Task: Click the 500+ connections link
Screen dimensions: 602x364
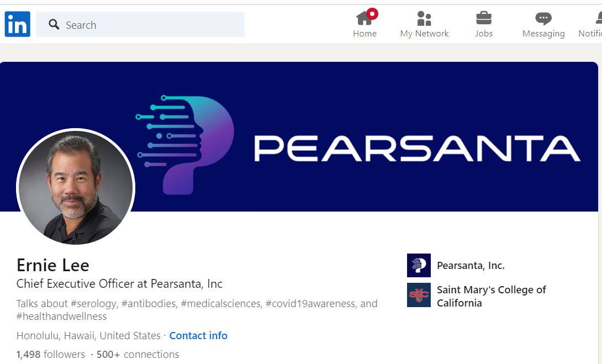Action: pos(138,354)
